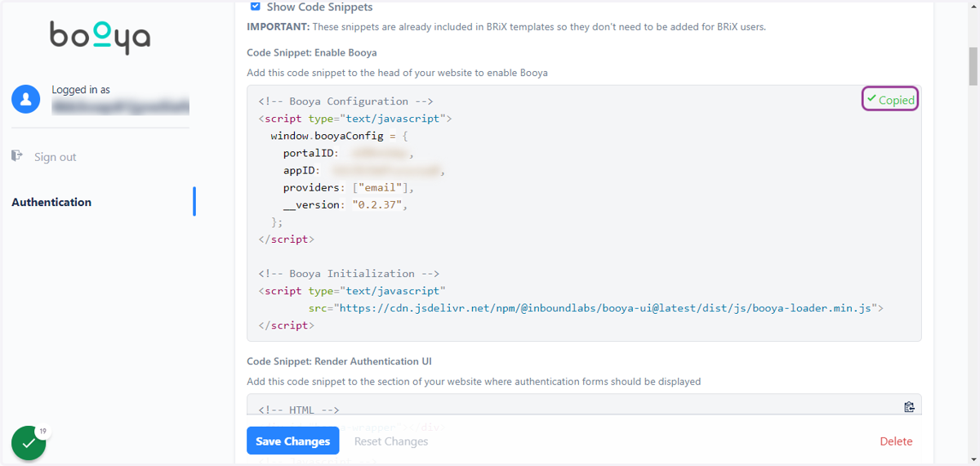Click the booya logo
Viewport: 980px width, 466px height.
point(100,37)
